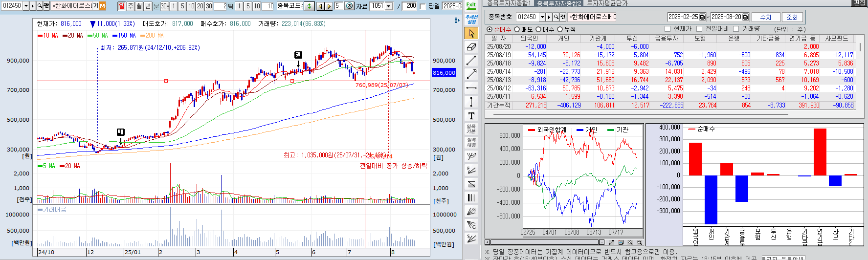Click the chart stock search magnifier icon
This screenshot has width=868, height=260.
pyautogui.click(x=40, y=6)
